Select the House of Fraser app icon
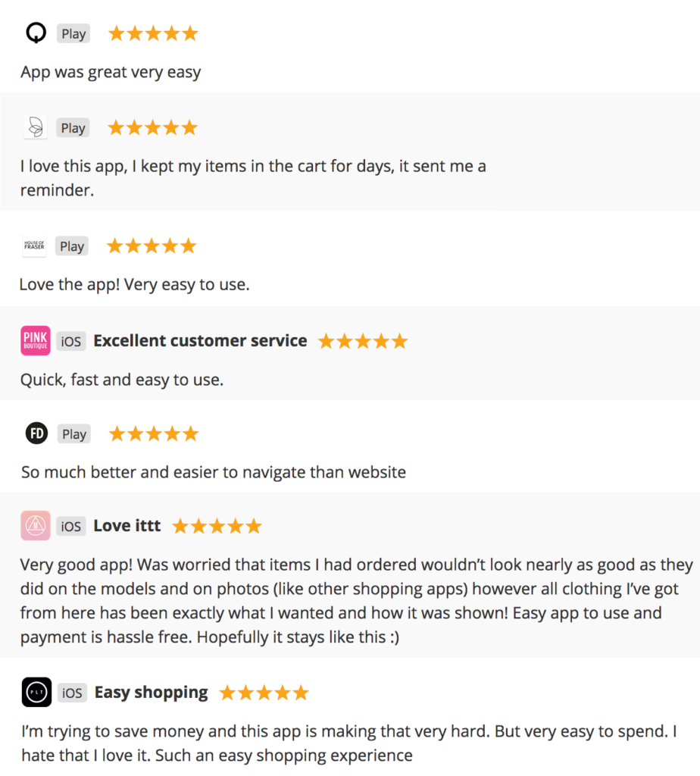 click(34, 246)
